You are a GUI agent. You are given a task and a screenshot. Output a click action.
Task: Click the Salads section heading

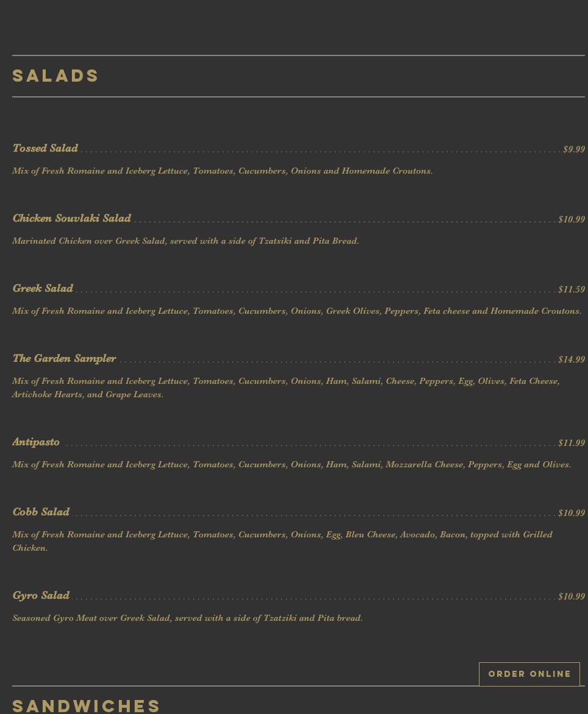pos(55,76)
